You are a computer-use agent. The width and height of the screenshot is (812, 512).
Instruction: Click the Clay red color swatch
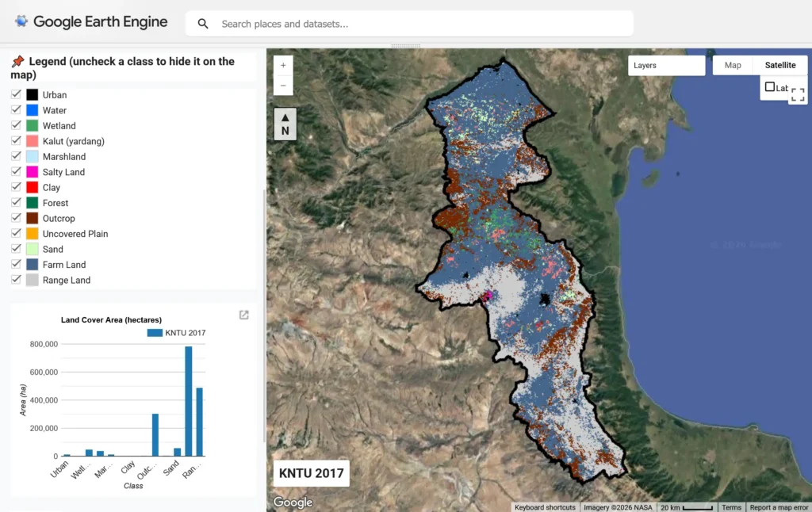point(32,187)
